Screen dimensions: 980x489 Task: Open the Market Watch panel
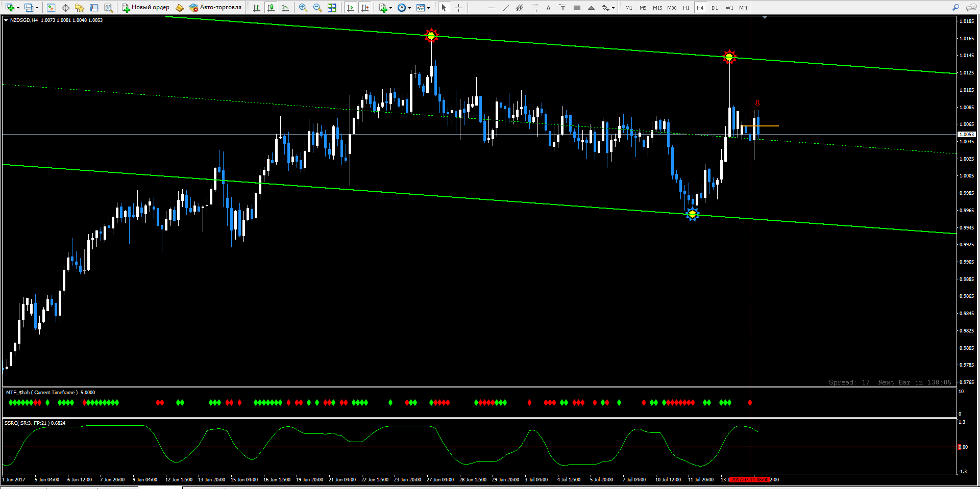click(51, 8)
